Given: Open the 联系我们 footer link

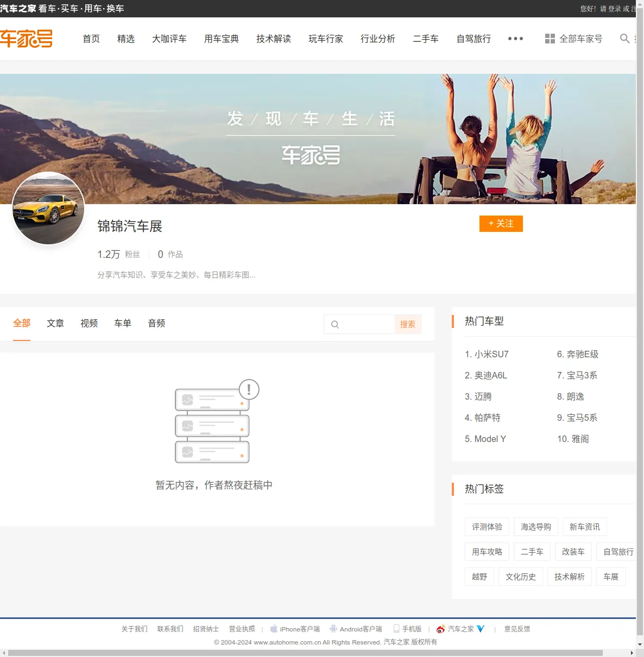Looking at the screenshot, I should point(170,629).
